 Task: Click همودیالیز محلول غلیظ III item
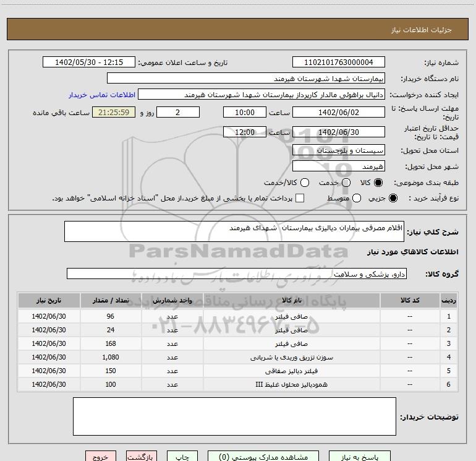coord(291,384)
